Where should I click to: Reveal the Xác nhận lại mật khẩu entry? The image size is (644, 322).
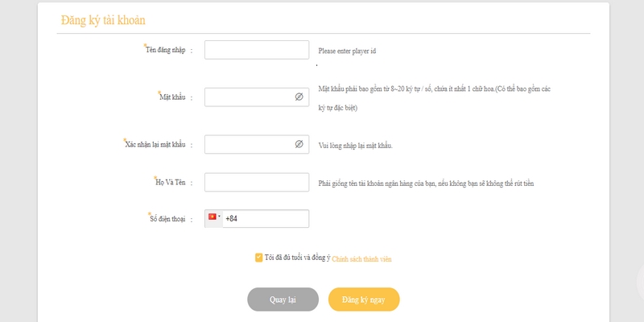(x=299, y=144)
